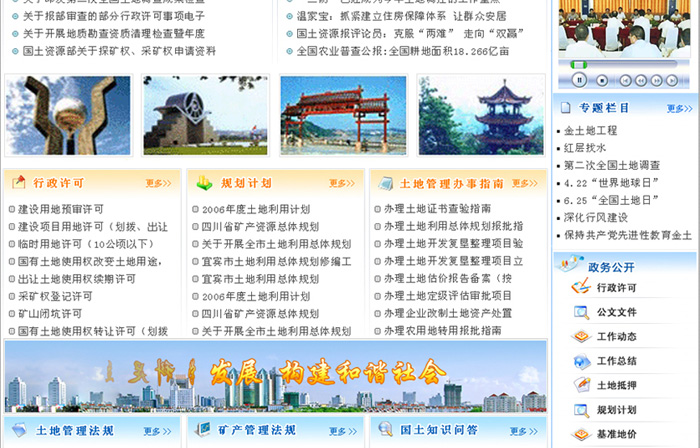The width and height of the screenshot is (700, 448).
Task: Click the 土地管理法规 header icon
Action: [x=19, y=429]
